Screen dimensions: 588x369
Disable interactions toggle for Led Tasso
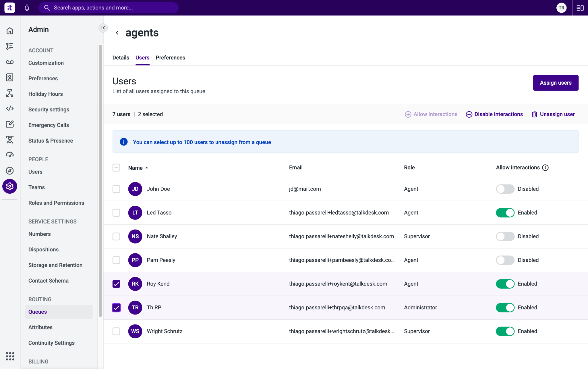click(505, 213)
